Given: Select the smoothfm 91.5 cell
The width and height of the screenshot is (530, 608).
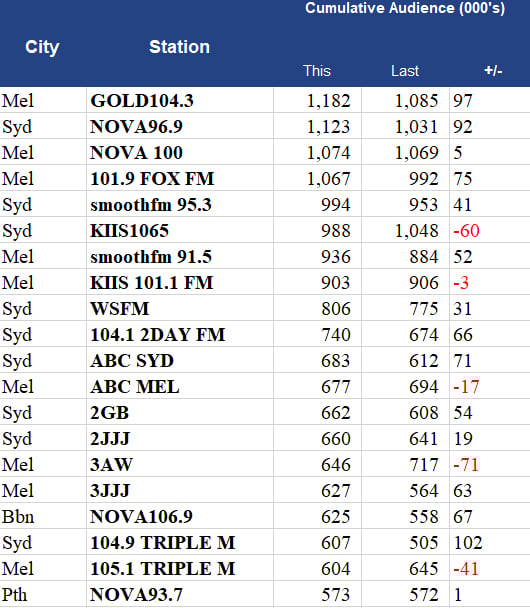Looking at the screenshot, I should (x=180, y=257).
